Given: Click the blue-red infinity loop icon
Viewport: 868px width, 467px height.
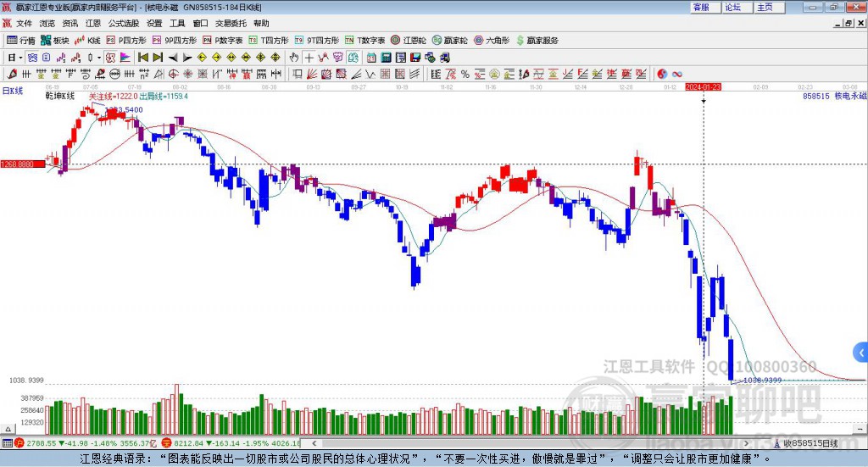Looking at the screenshot, I should pyautogui.click(x=676, y=74).
